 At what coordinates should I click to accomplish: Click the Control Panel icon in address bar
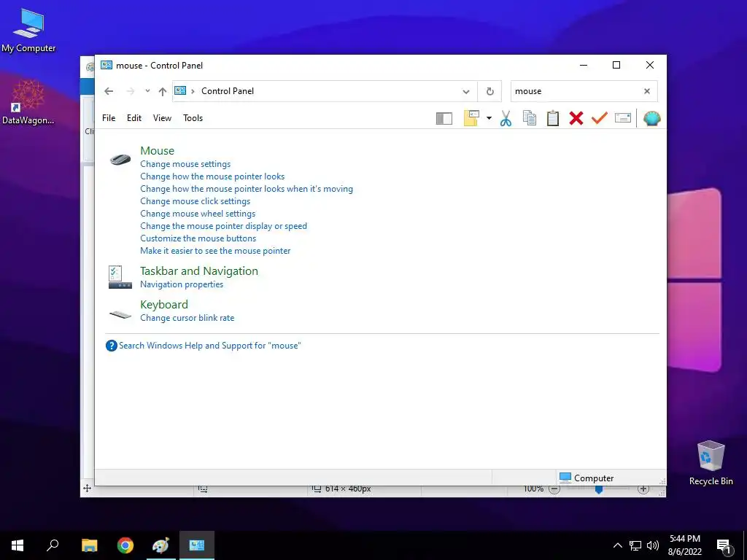[180, 90]
